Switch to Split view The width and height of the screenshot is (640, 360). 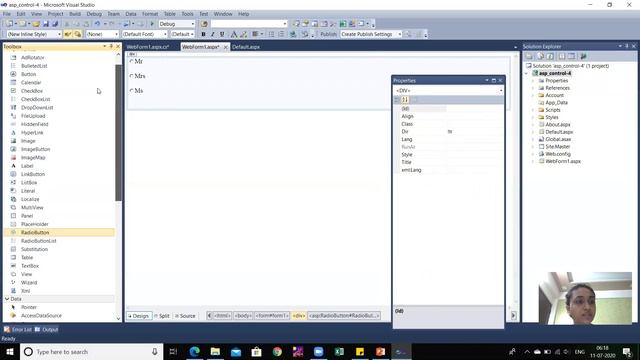[162, 316]
